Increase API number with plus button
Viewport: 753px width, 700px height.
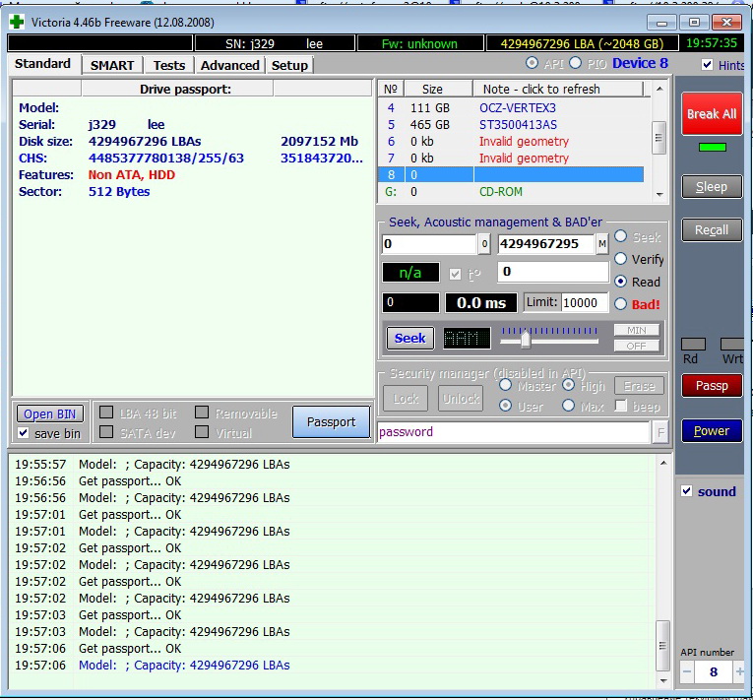739,671
